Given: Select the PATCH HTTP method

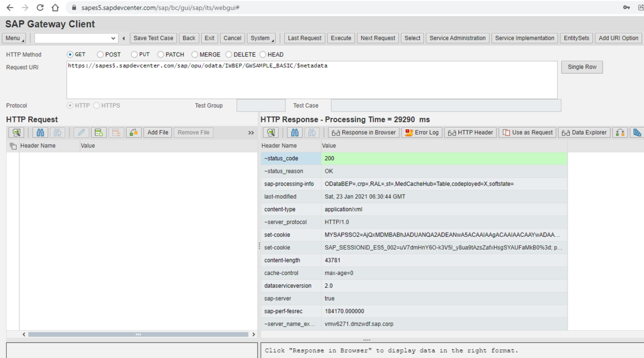Looking at the screenshot, I should pyautogui.click(x=160, y=55).
